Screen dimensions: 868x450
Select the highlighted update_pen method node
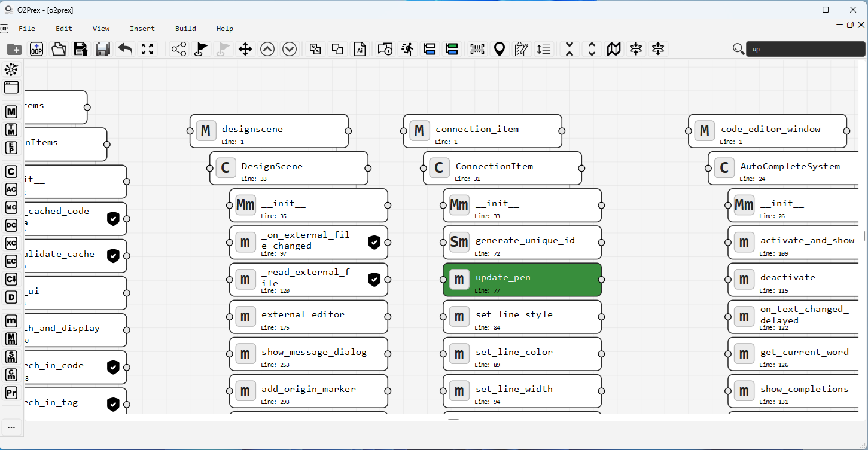pos(522,279)
